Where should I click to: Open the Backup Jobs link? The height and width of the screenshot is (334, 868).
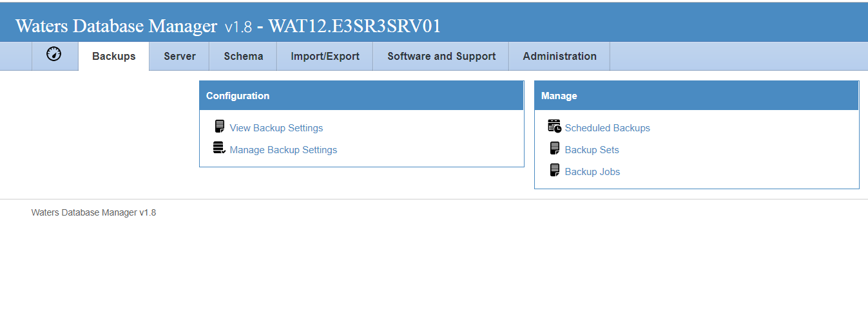click(592, 172)
